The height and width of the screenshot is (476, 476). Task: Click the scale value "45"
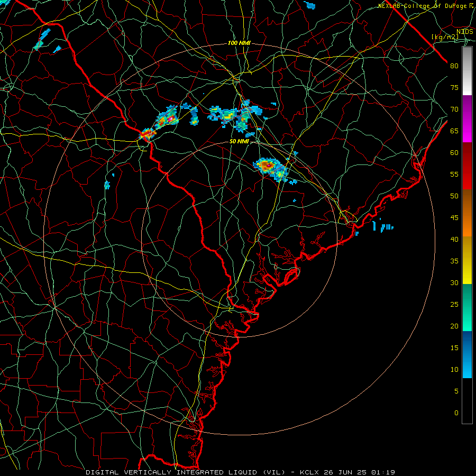(x=454, y=218)
